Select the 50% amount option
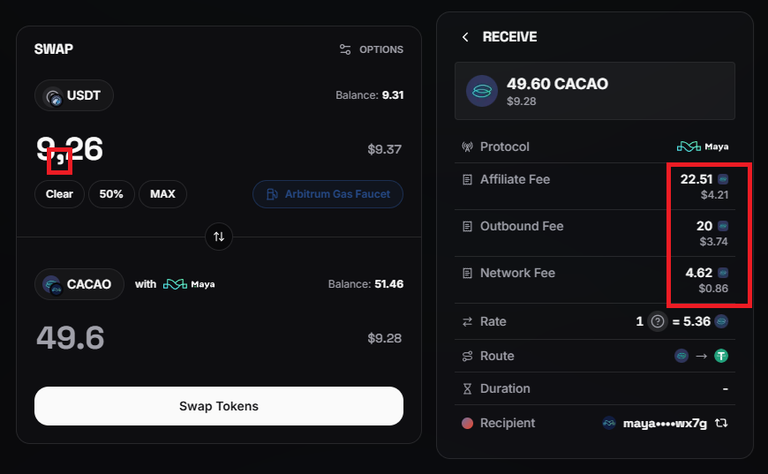This screenshot has height=474, width=768. point(111,194)
